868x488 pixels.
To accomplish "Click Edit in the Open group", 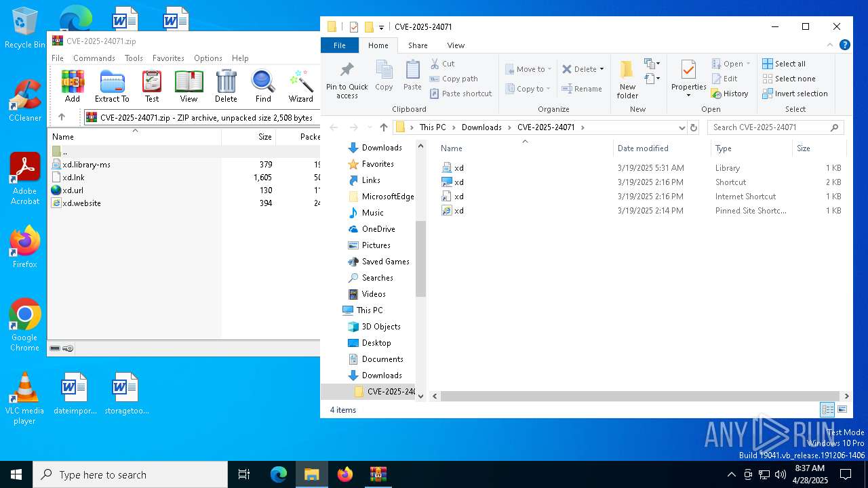I will click(724, 79).
